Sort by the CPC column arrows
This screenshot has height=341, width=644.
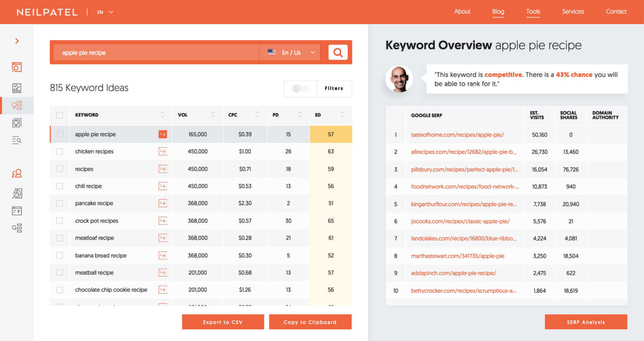[x=257, y=115]
